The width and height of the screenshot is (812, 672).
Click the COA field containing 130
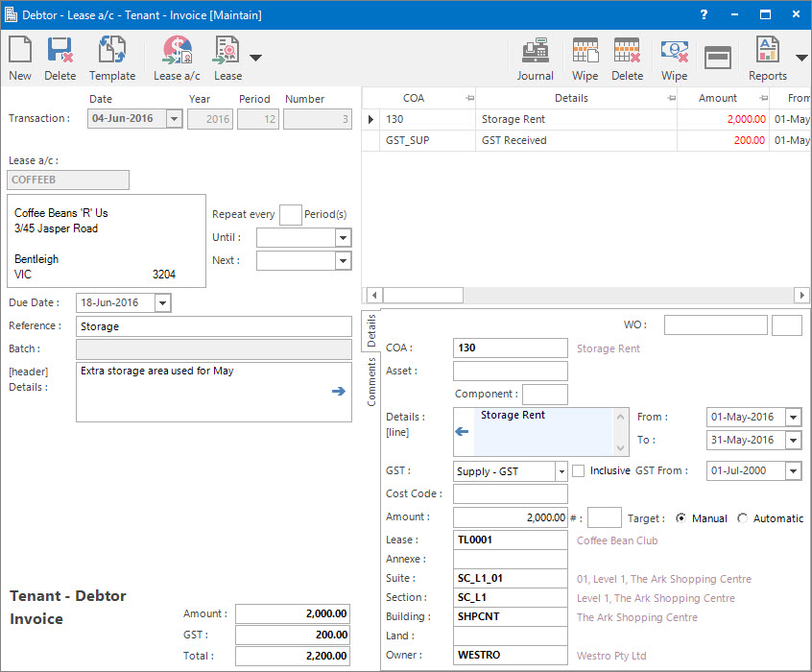point(510,348)
